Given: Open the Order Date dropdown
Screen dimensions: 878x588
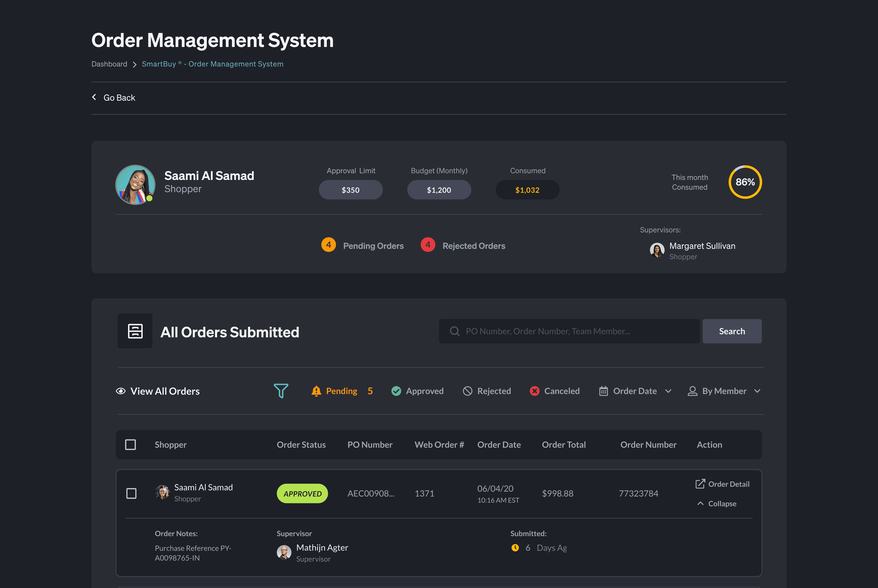Looking at the screenshot, I should (635, 391).
